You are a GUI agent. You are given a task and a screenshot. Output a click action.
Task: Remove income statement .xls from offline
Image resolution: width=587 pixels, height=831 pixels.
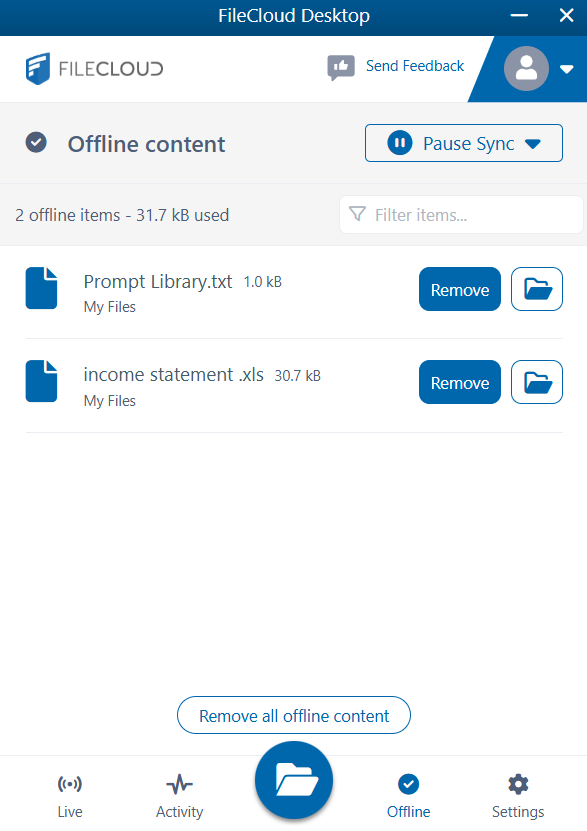pyautogui.click(x=460, y=382)
